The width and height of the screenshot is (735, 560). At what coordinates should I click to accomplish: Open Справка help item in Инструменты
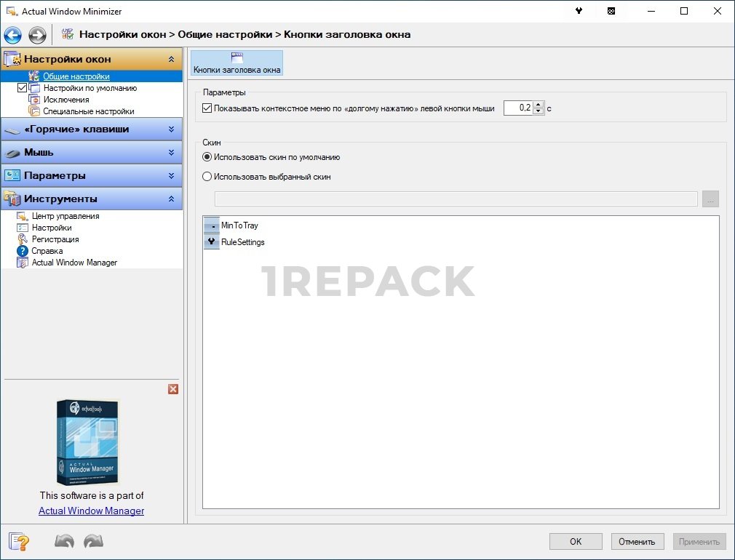click(x=47, y=251)
